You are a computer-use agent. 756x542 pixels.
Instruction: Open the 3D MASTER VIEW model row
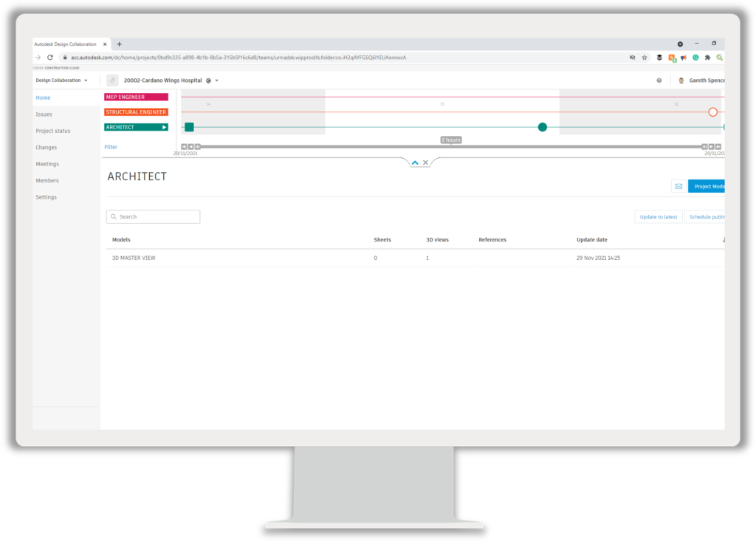[x=416, y=258]
